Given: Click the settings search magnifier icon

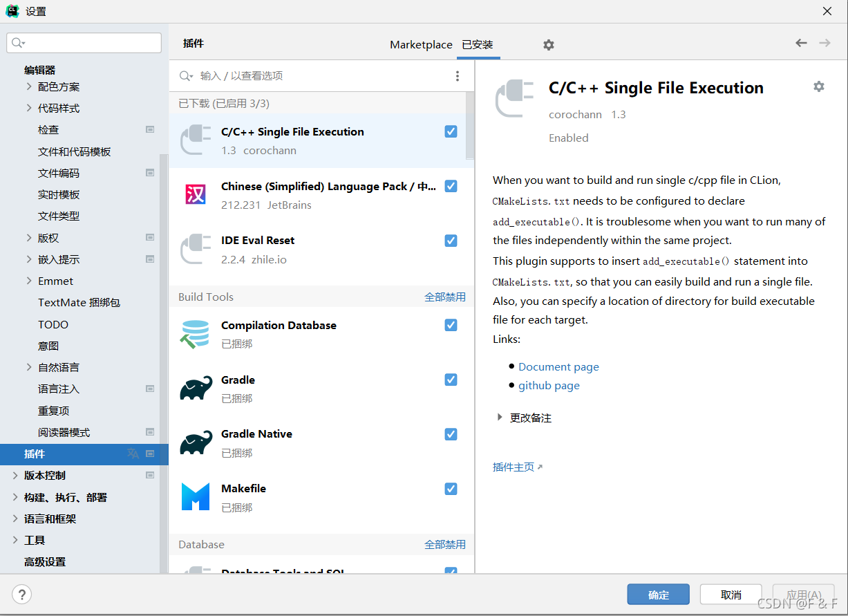Looking at the screenshot, I should [19, 43].
